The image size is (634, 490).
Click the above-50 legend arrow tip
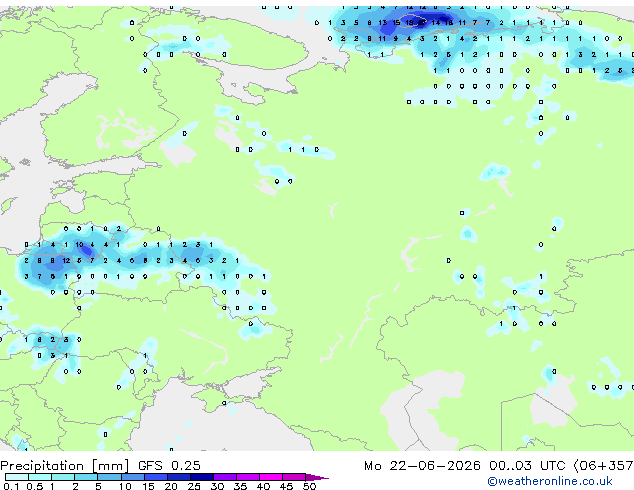point(317,477)
